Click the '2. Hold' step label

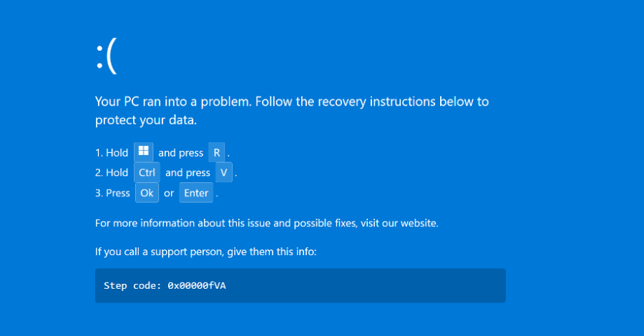112,173
